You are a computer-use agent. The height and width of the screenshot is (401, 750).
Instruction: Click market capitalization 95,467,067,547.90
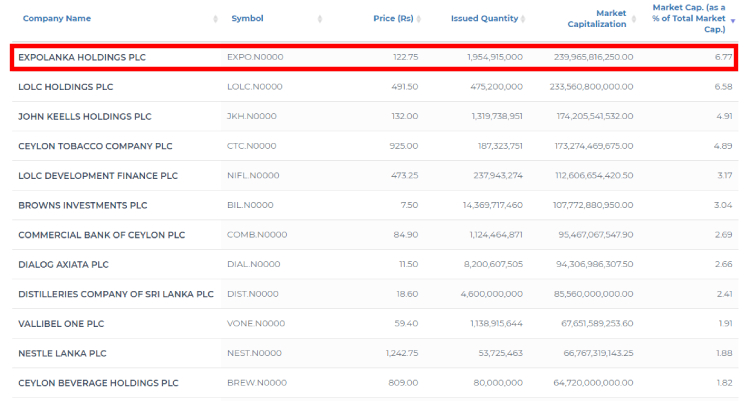point(596,235)
